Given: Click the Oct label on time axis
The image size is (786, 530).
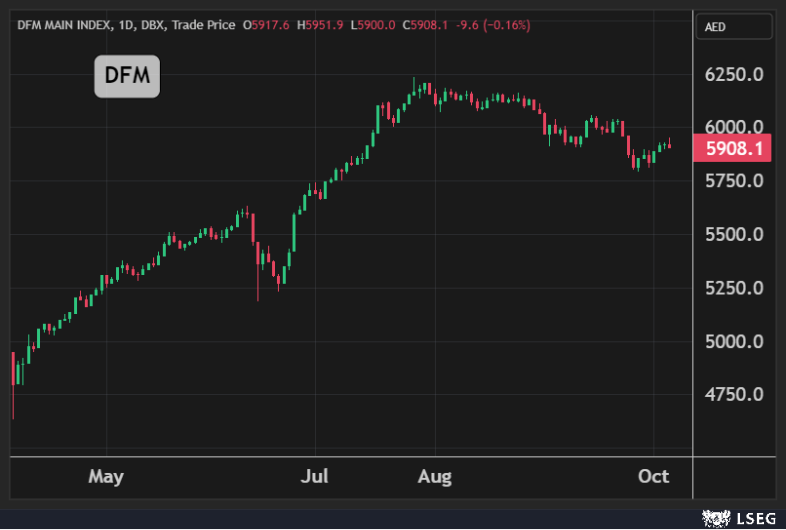Looking at the screenshot, I should [x=653, y=476].
